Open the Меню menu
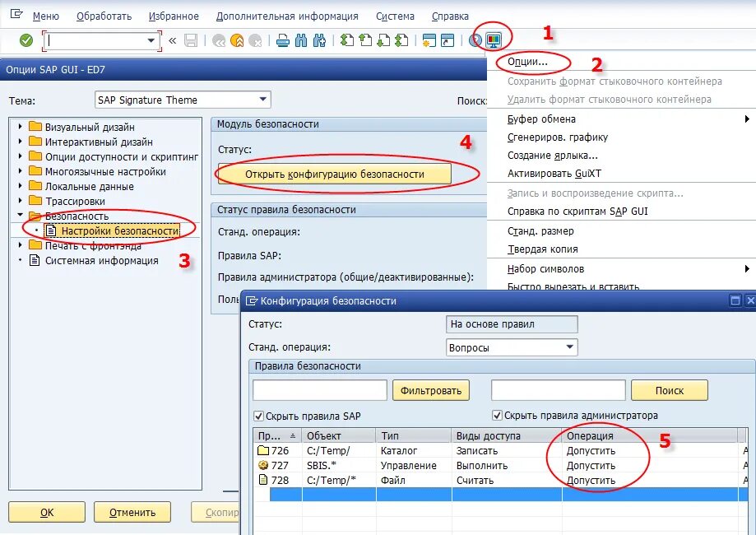The width and height of the screenshot is (756, 535). [46, 16]
